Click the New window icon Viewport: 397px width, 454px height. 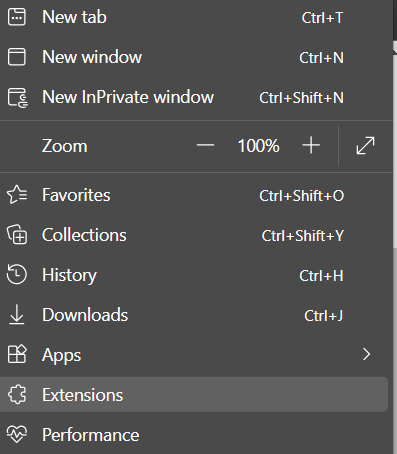pyautogui.click(x=17, y=57)
